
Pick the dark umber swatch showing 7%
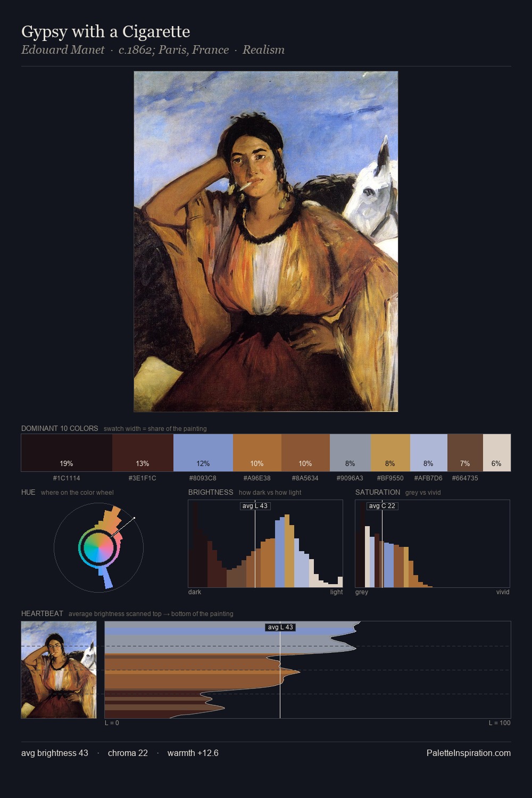pyautogui.click(x=465, y=453)
